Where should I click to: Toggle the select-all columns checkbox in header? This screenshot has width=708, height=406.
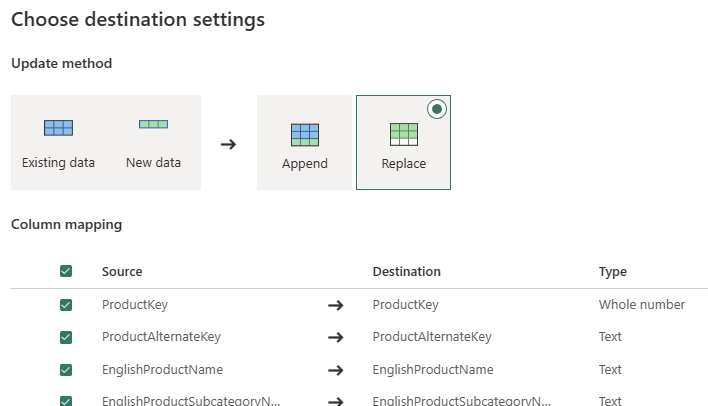pos(66,271)
